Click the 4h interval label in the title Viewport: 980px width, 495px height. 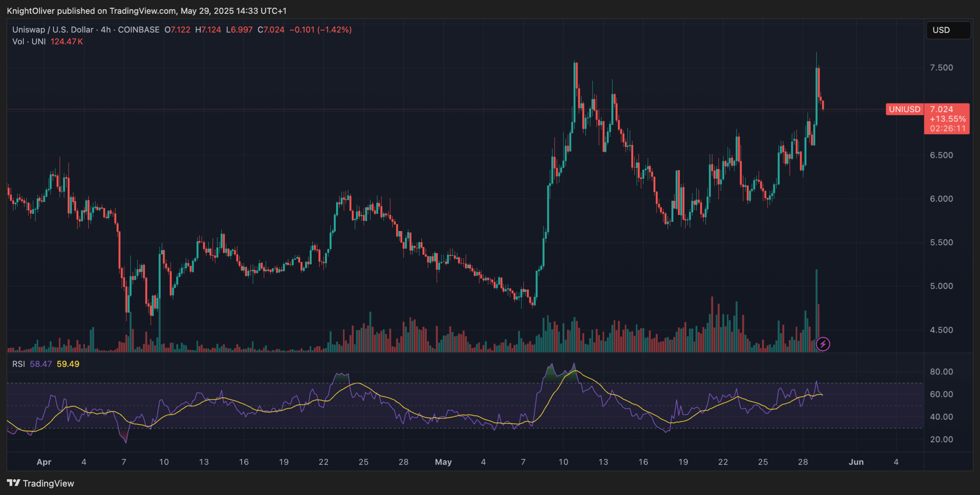click(106, 30)
